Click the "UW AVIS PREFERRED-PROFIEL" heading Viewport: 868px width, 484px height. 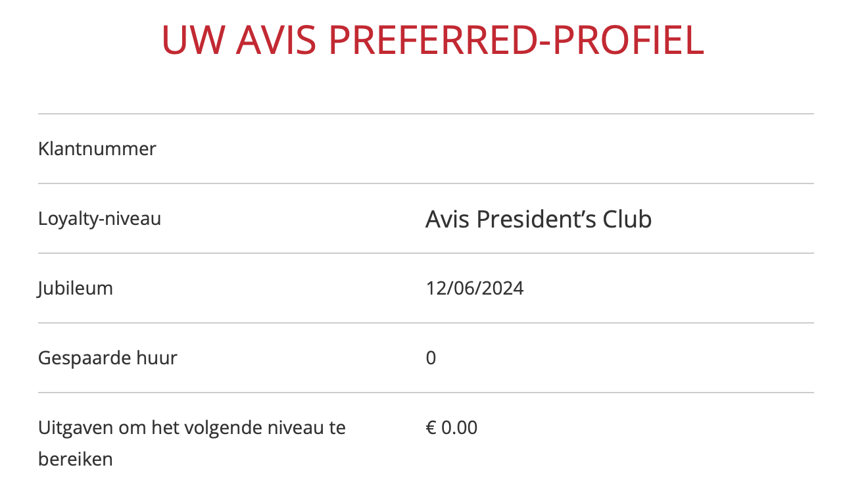pos(433,41)
